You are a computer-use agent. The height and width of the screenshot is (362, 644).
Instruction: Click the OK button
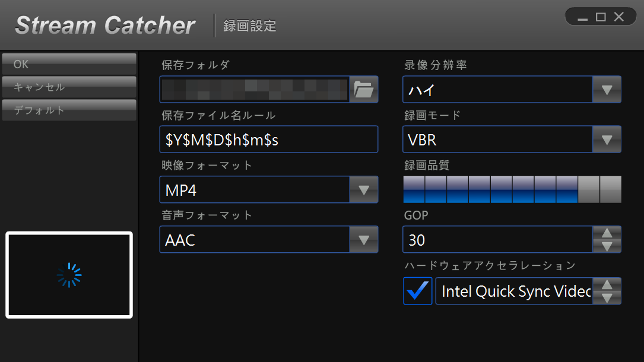click(x=69, y=64)
